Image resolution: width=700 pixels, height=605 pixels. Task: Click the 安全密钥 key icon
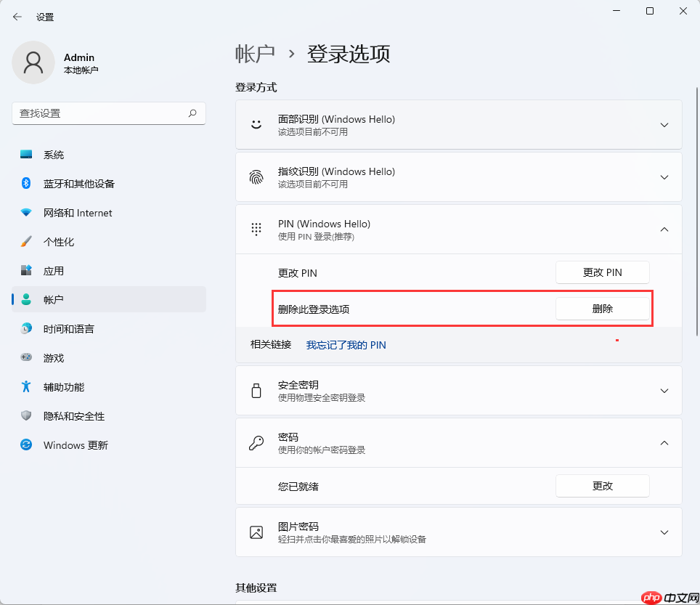click(x=256, y=390)
